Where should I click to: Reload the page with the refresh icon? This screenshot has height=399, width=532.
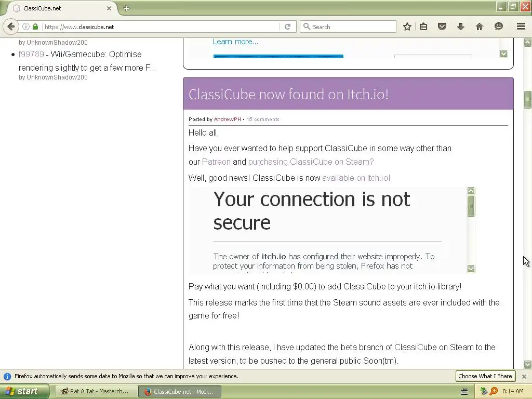[x=287, y=26]
